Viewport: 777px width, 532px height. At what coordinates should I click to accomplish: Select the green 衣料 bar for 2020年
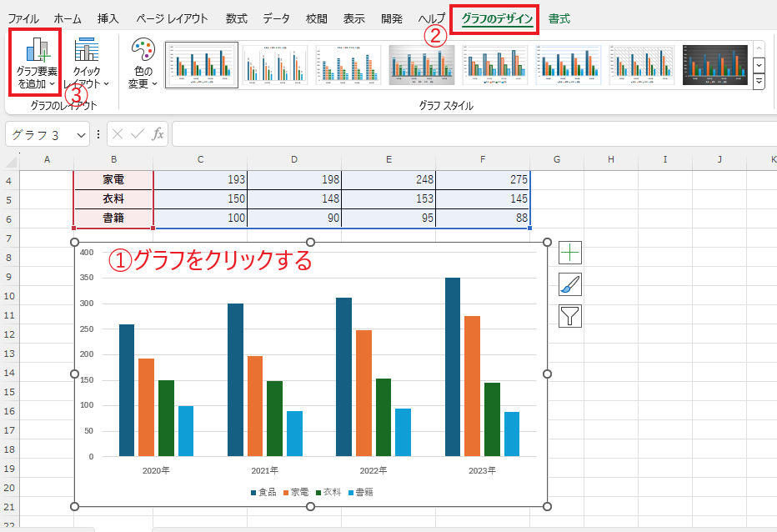click(166, 418)
